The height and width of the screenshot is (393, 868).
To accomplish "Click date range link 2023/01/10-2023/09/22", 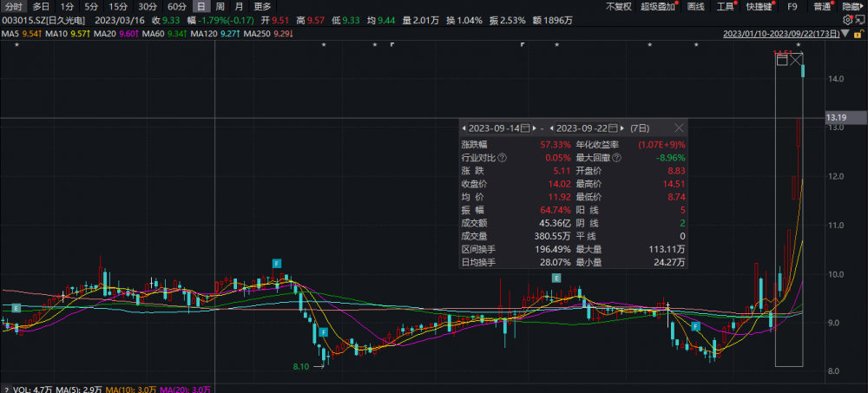I will point(780,35).
